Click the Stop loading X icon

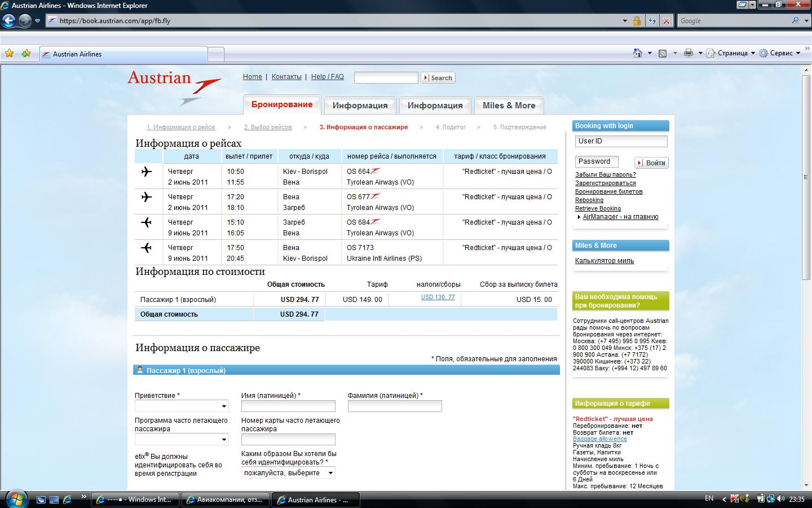[x=667, y=21]
